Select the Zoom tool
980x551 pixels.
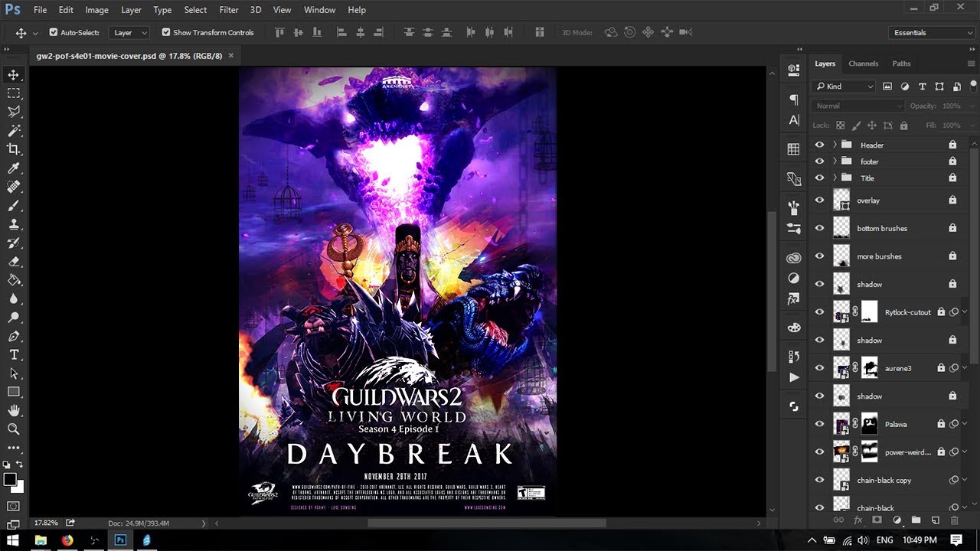pyautogui.click(x=14, y=429)
